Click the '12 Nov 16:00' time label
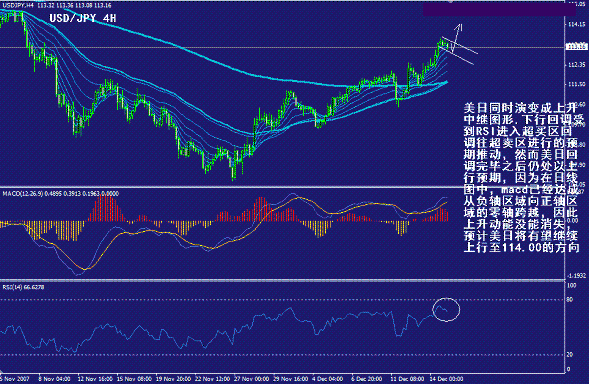 point(95,379)
